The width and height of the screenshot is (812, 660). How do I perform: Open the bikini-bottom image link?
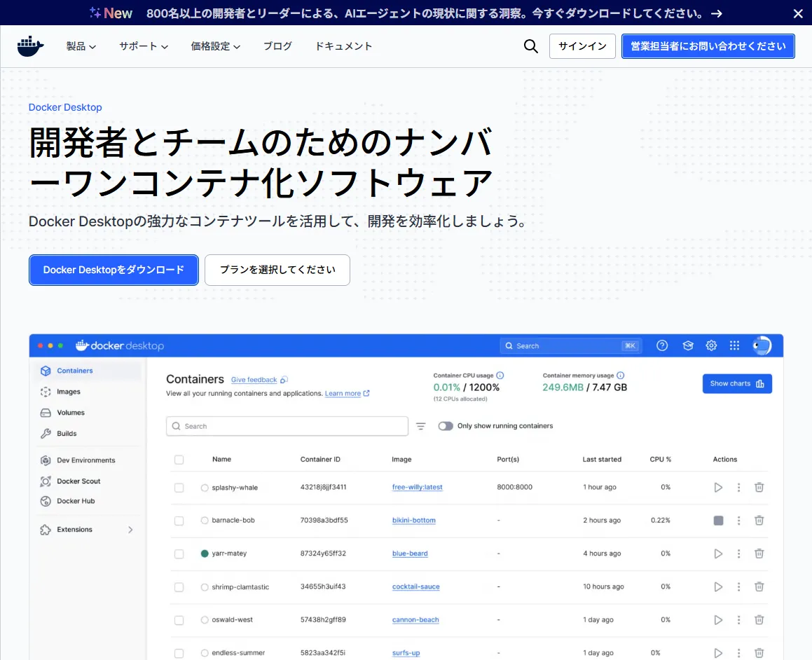pyautogui.click(x=414, y=520)
